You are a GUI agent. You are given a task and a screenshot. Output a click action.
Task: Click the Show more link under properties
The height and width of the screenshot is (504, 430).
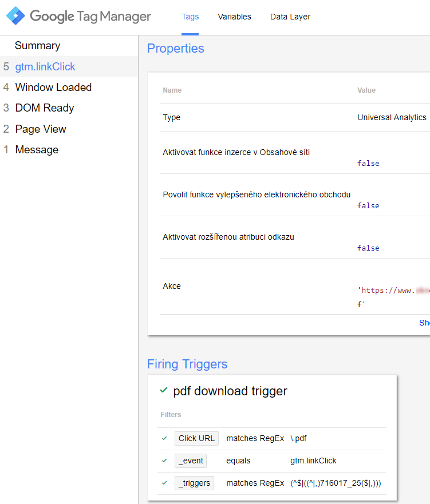click(424, 323)
